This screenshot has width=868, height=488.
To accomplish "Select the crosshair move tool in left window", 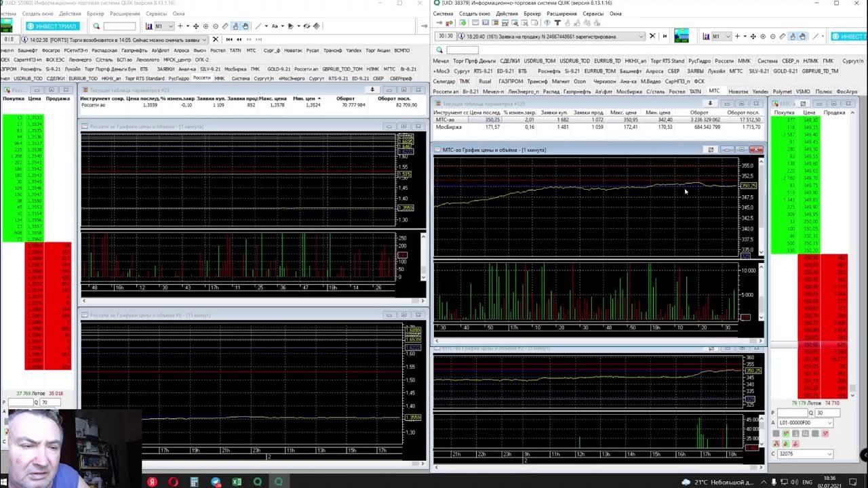I will click(x=196, y=26).
